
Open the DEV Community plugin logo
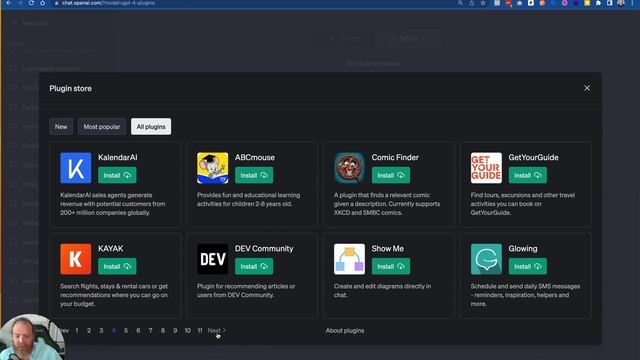click(x=213, y=259)
